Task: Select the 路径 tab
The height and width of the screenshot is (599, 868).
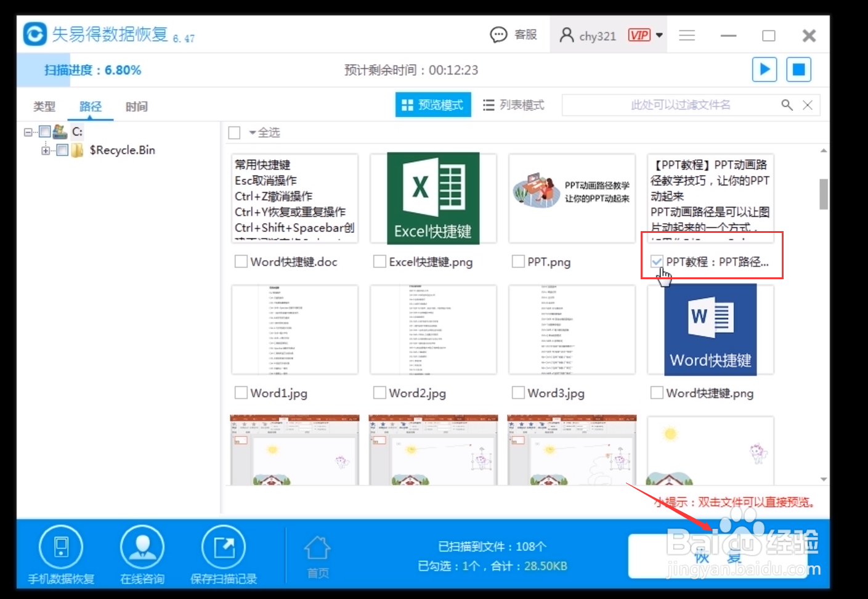Action: 91,107
